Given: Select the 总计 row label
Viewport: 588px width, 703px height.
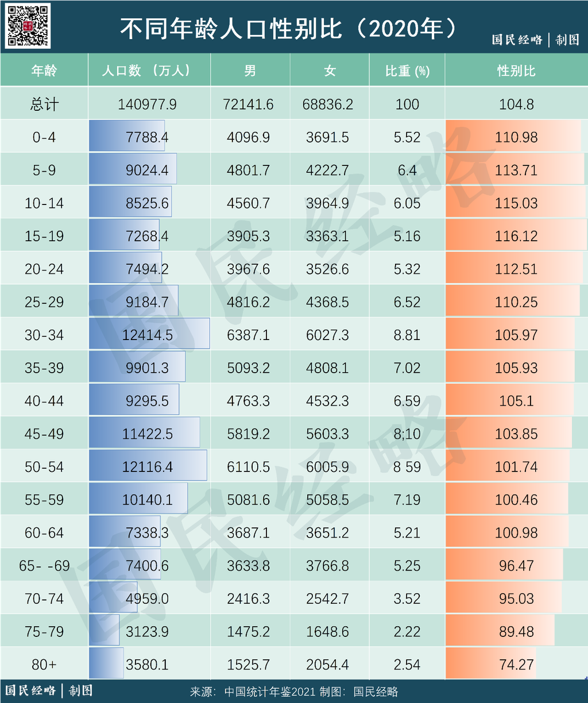Looking at the screenshot, I should tap(44, 104).
